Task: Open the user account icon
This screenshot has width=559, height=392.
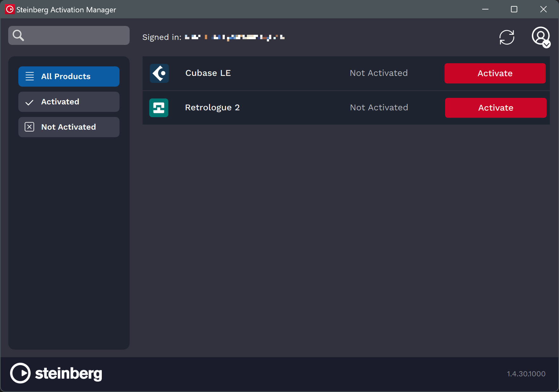Action: click(541, 37)
